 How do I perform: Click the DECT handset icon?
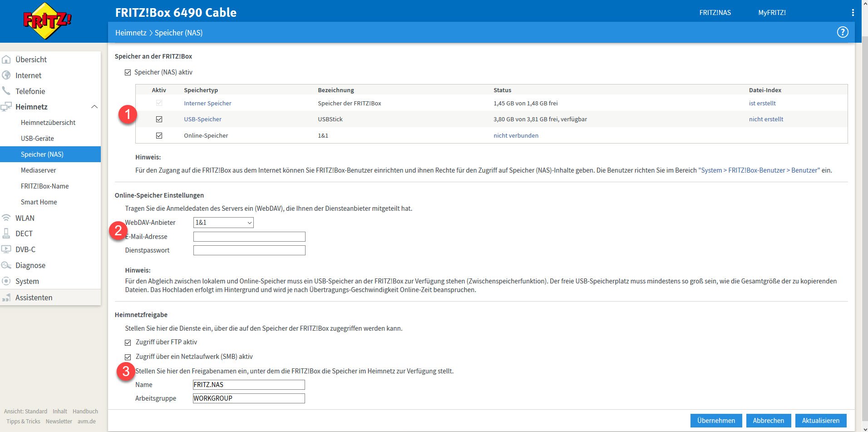point(6,233)
